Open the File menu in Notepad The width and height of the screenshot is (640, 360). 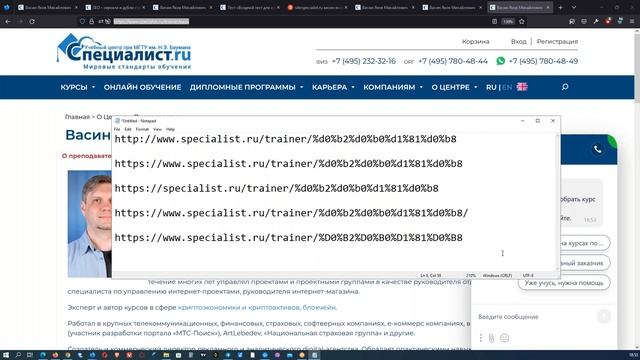(x=117, y=129)
